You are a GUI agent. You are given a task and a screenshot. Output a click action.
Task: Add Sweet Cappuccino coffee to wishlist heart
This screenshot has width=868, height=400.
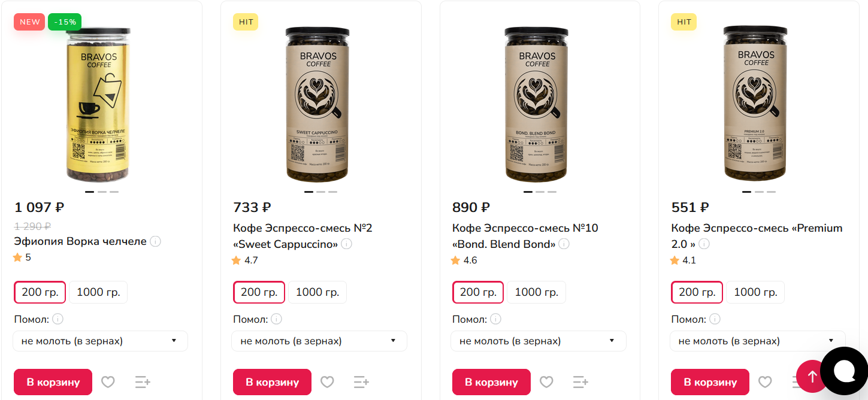pos(327,382)
